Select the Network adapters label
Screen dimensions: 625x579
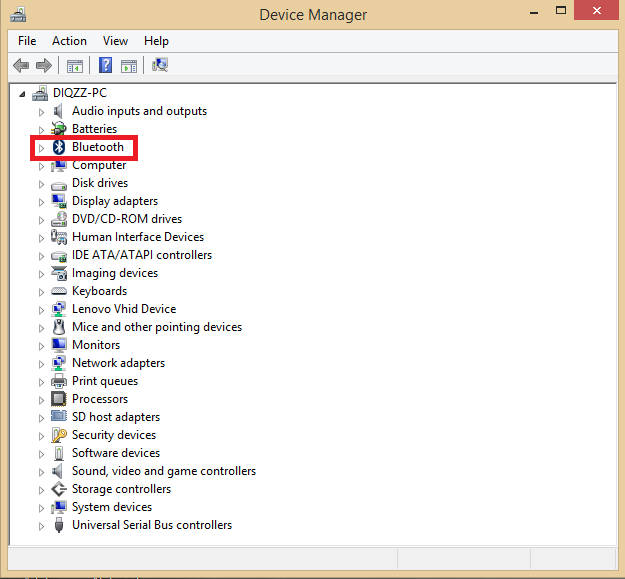coord(118,363)
